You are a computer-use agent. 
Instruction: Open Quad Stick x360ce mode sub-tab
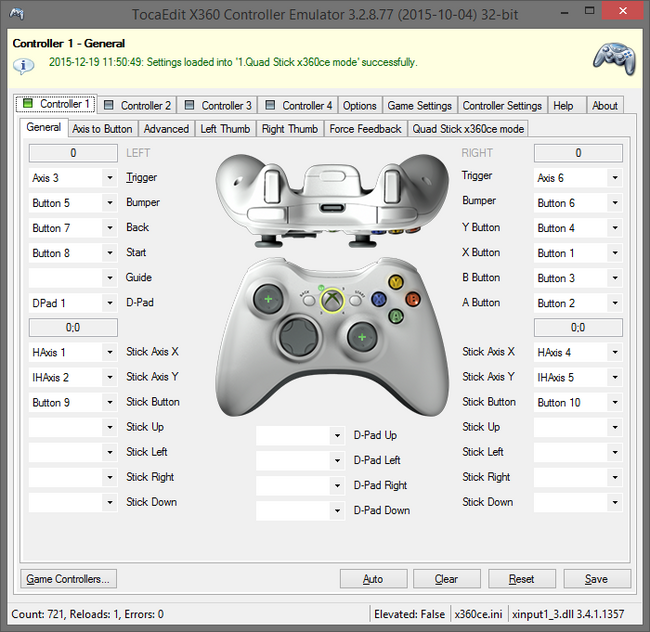tap(468, 129)
